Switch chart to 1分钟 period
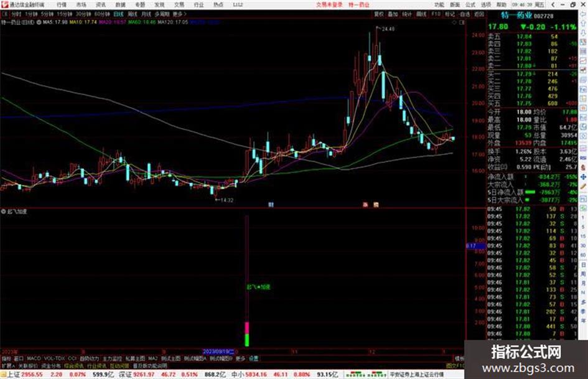Screen dimensions: 588x379 coord(31,14)
